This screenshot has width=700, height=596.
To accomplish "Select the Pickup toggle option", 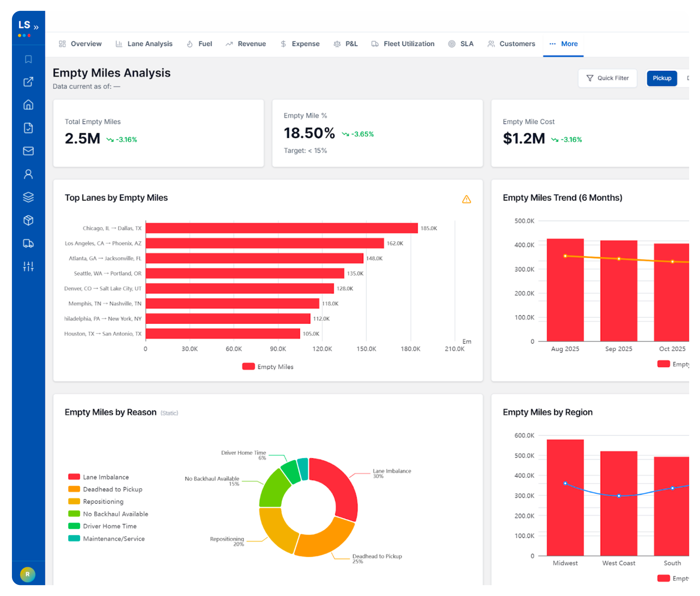I will click(662, 78).
